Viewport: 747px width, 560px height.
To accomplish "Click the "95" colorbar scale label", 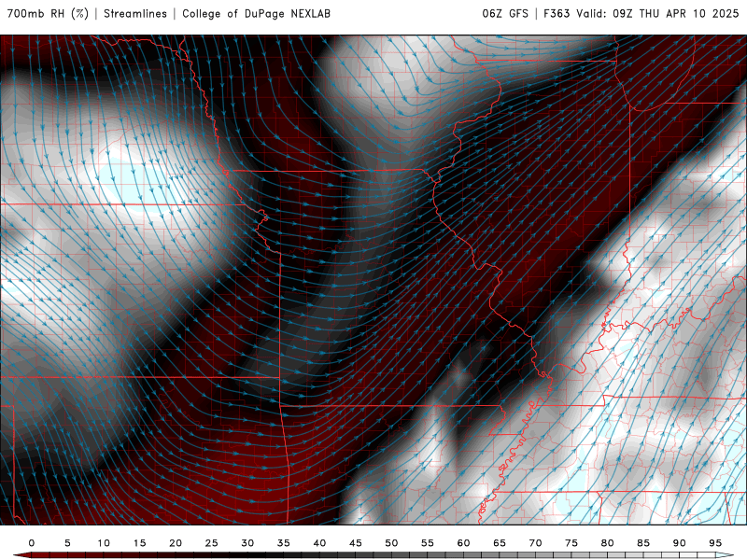I will click(715, 543).
